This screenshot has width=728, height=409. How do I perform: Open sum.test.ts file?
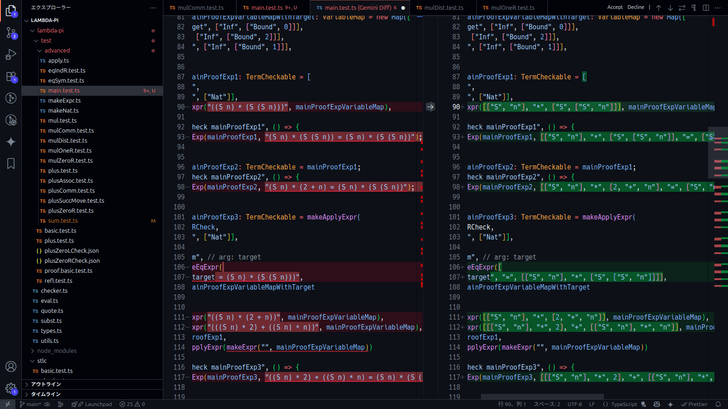(x=93, y=221)
